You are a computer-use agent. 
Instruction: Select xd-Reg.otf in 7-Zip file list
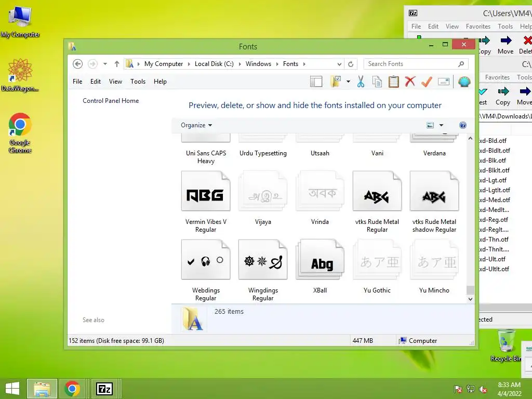tap(494, 220)
